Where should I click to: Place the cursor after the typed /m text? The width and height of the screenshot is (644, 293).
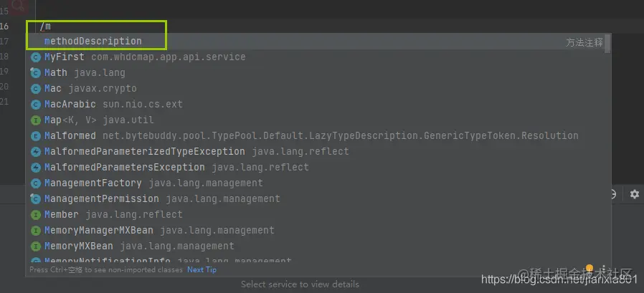tap(52, 27)
